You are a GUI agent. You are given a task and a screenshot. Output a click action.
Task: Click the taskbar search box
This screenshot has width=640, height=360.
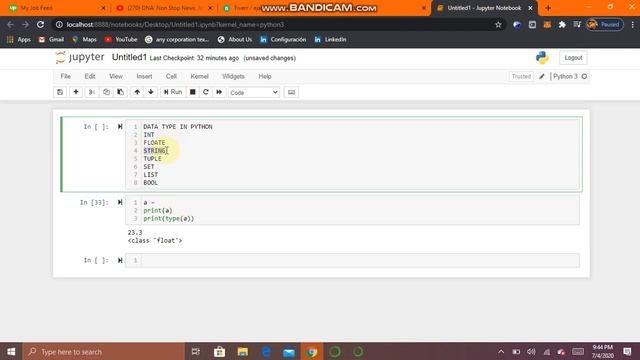coord(104,351)
